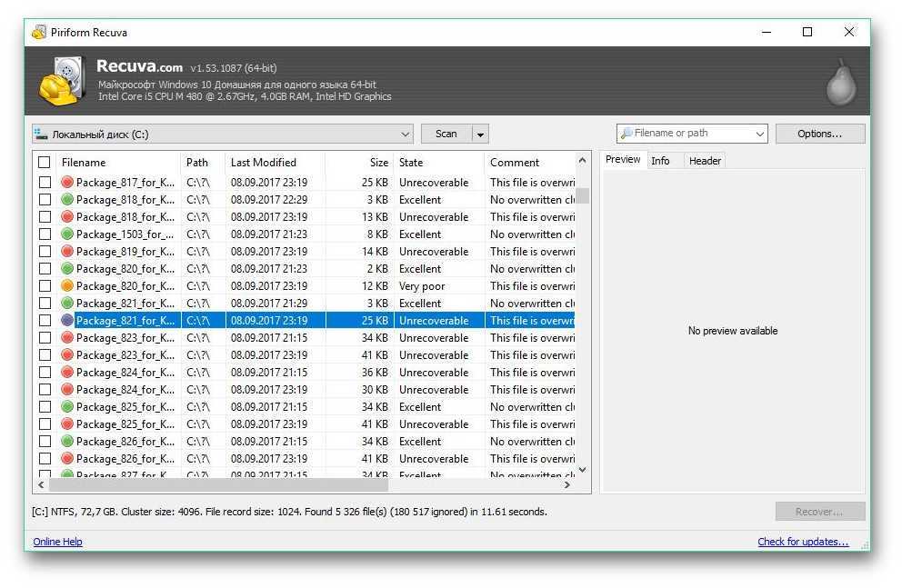Image resolution: width=902 pixels, height=588 pixels.
Task: Click the Recuva title bar app icon
Action: (x=38, y=33)
